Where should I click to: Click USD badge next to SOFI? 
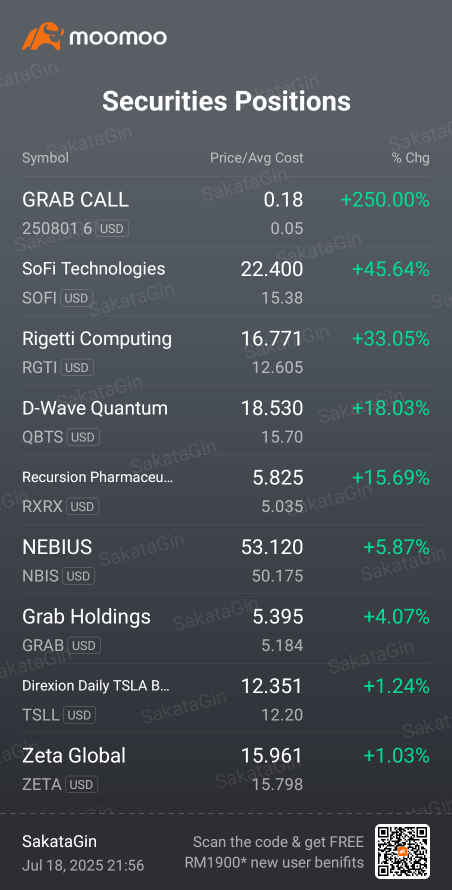[x=76, y=298]
